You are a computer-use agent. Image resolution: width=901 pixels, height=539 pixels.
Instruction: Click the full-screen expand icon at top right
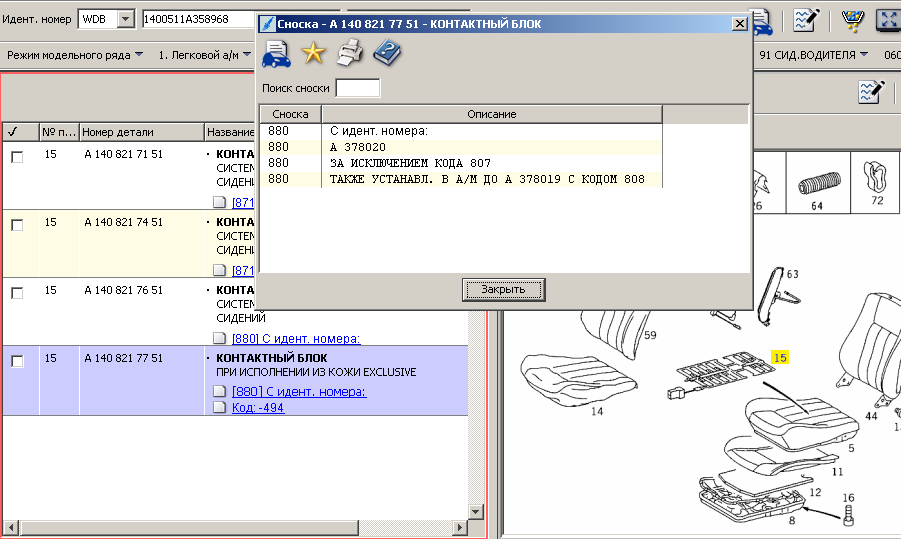[x=888, y=19]
